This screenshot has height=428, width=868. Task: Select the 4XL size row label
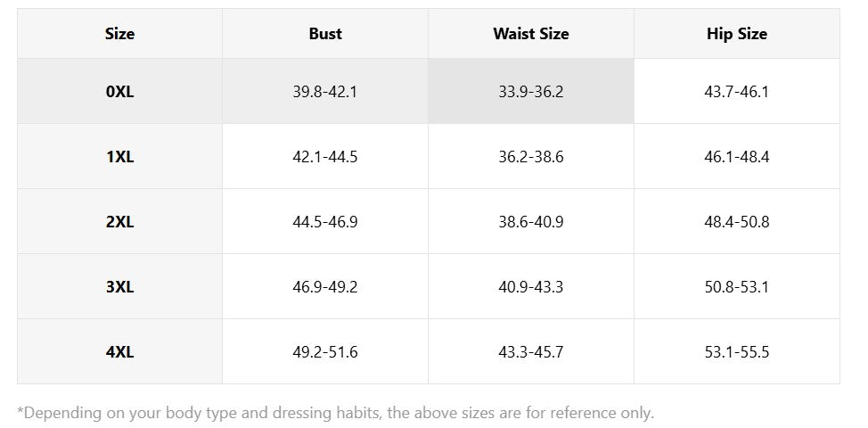coord(119,351)
